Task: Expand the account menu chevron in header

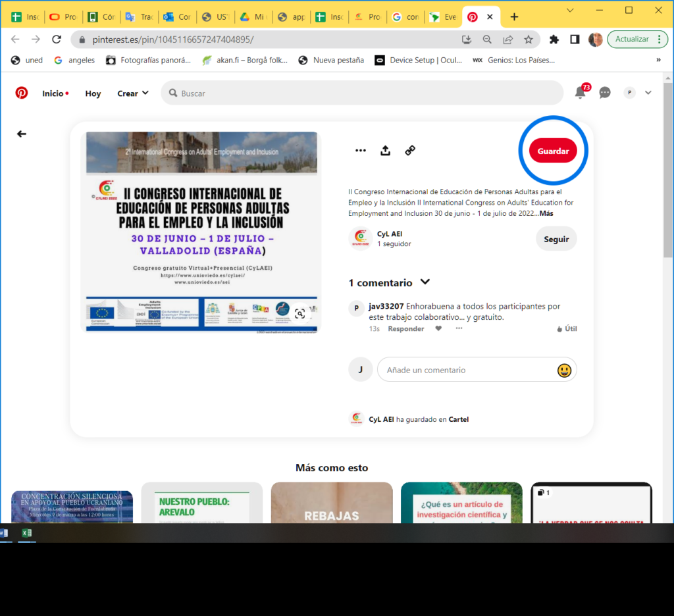Action: 648,92
